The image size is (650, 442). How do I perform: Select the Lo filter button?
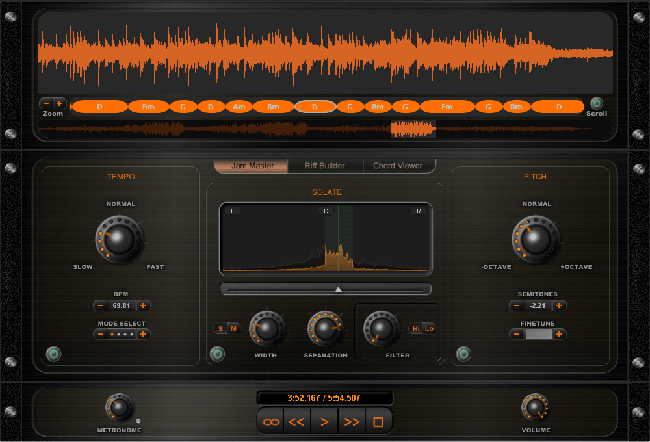pos(429,329)
